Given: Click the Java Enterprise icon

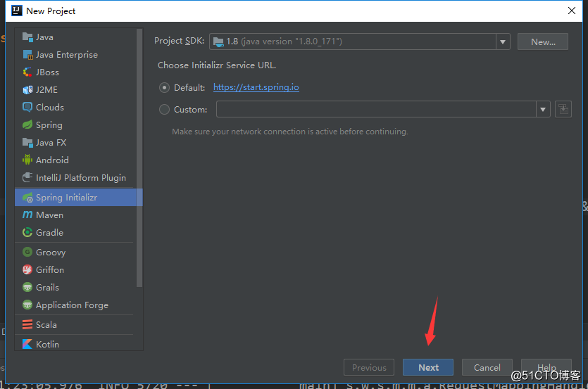Looking at the screenshot, I should [27, 55].
